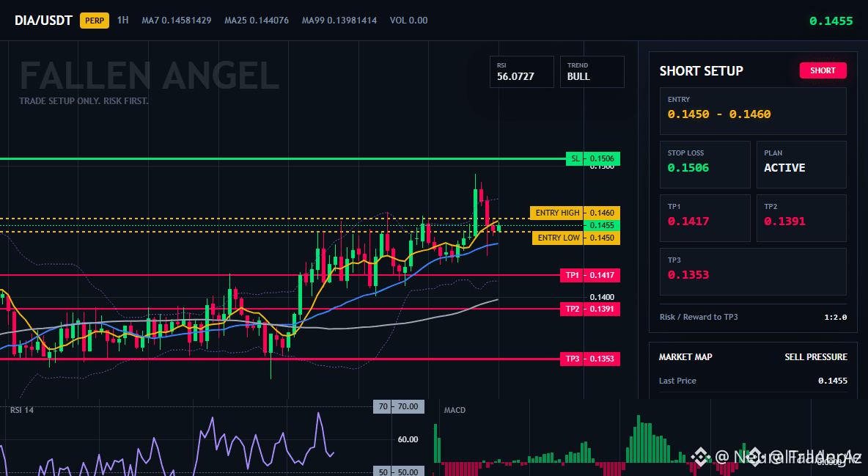Click the 1:2.0 risk reward value
This screenshot has height=476, width=868.
click(x=835, y=317)
